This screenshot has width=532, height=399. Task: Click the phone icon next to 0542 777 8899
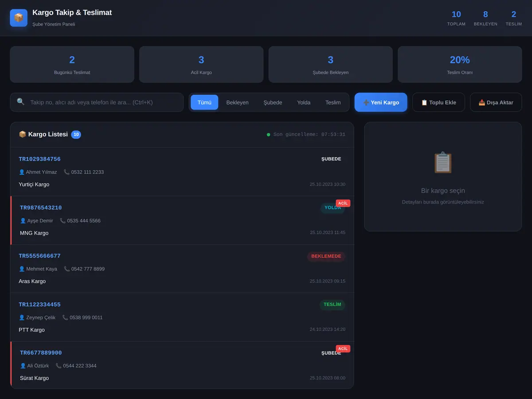pyautogui.click(x=67, y=269)
